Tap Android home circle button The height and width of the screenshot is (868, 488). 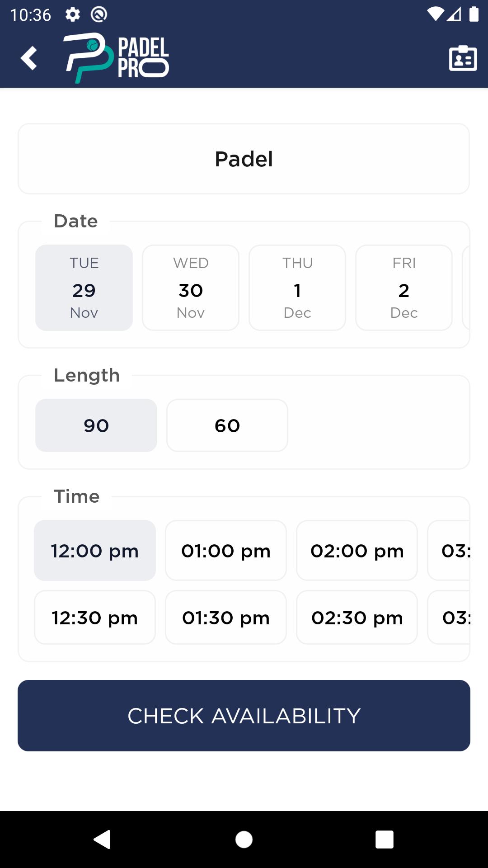[244, 840]
